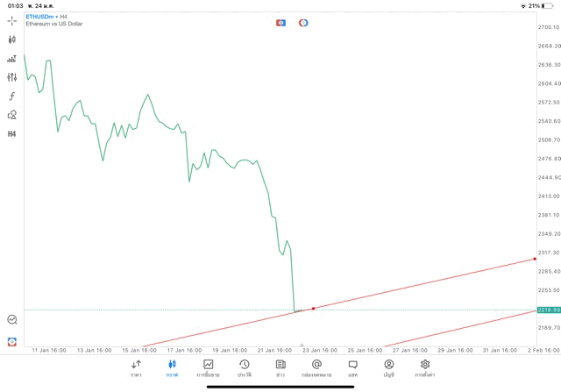Toggle the blue-red trade panel icon

tap(280, 22)
